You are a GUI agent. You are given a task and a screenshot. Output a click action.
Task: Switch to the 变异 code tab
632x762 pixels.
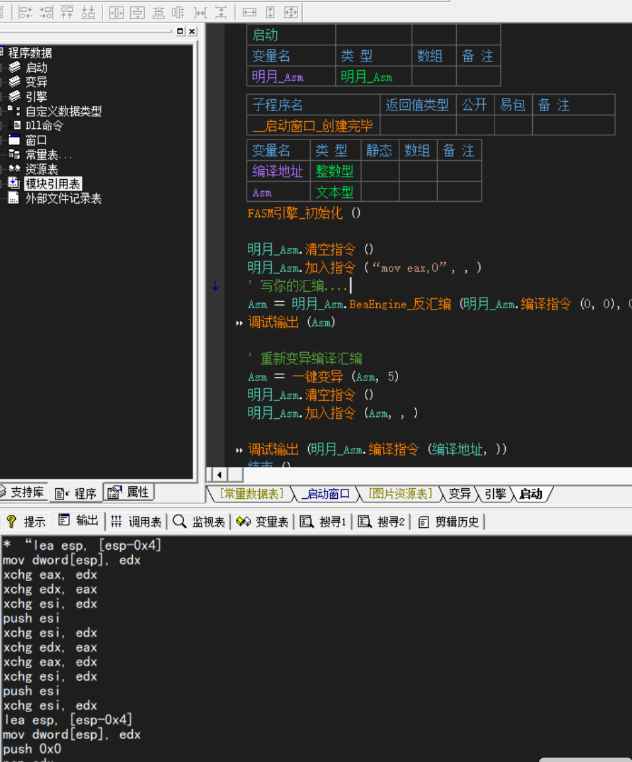(459, 494)
